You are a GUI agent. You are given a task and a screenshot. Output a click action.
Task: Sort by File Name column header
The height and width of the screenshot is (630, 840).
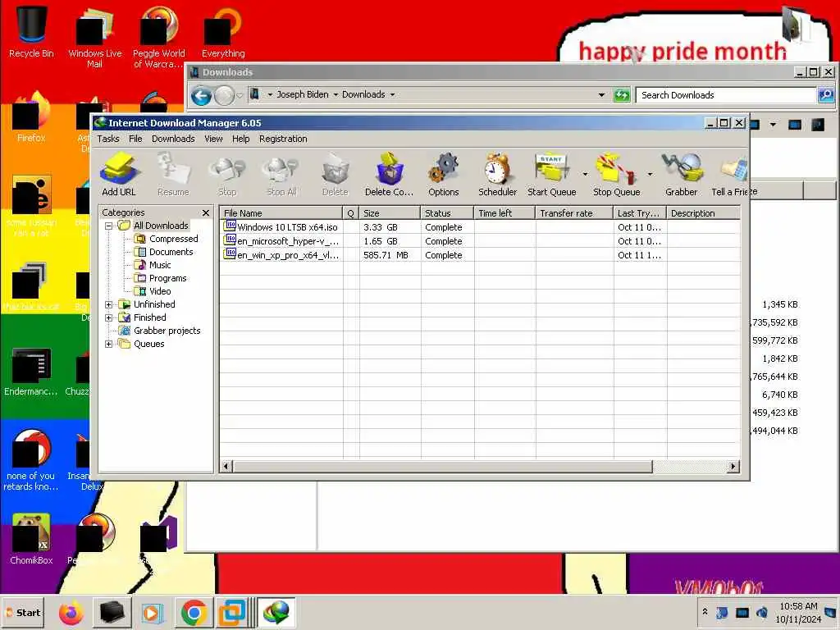click(x=281, y=213)
